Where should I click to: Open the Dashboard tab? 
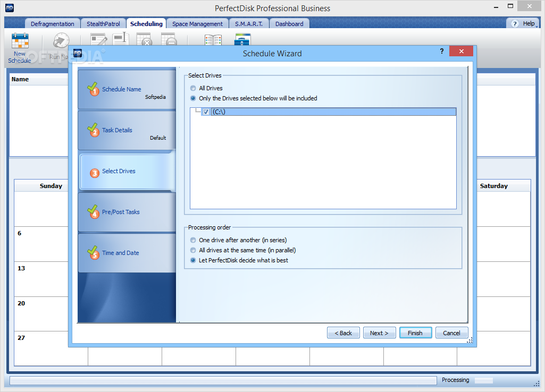[x=289, y=23]
